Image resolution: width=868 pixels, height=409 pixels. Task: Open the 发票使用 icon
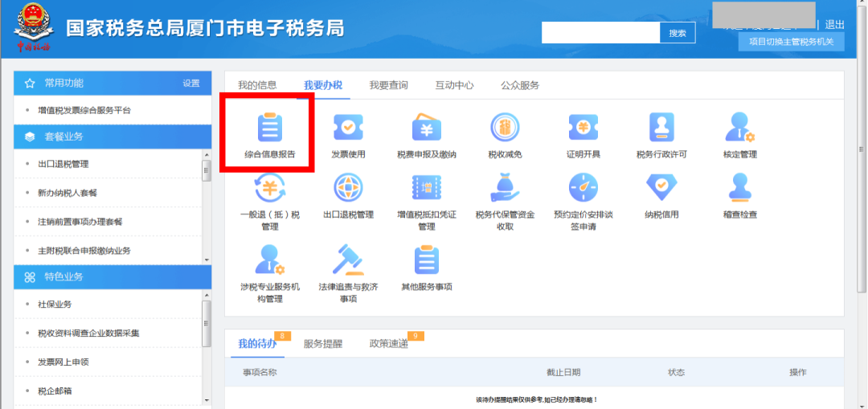[348, 127]
